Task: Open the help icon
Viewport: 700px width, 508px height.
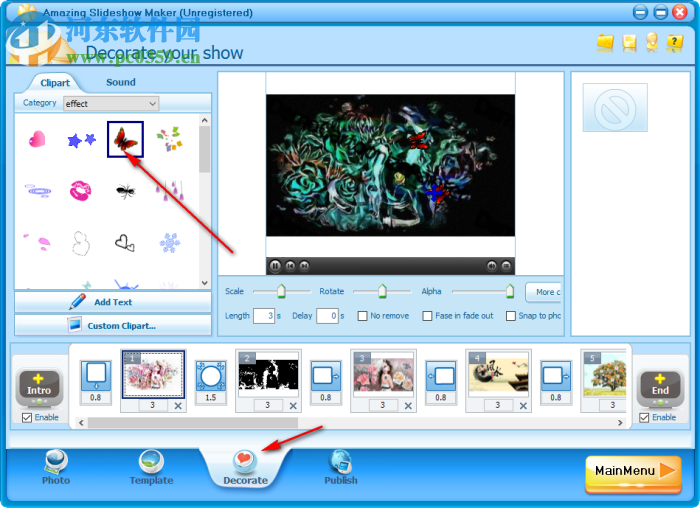Action: 675,43
